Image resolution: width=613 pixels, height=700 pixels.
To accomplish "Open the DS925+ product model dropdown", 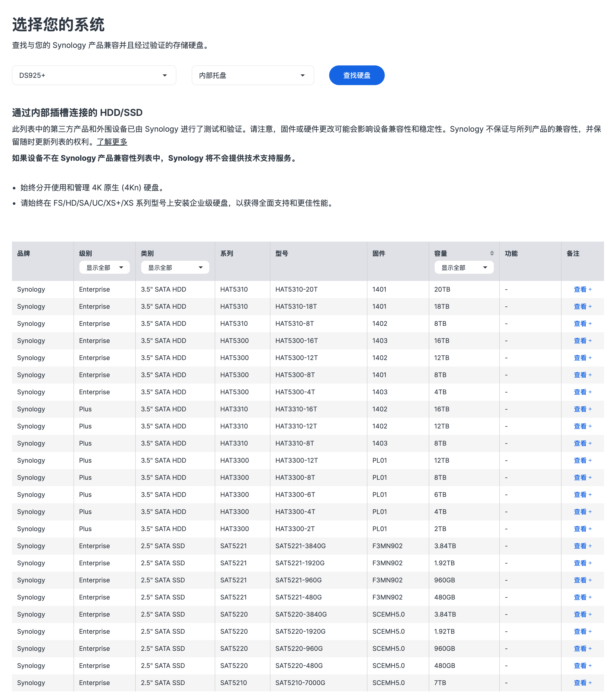I will pyautogui.click(x=94, y=75).
